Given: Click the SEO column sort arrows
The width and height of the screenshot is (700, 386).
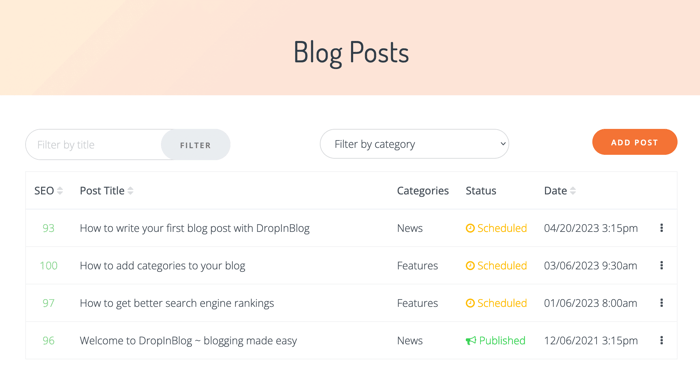Looking at the screenshot, I should 60,191.
